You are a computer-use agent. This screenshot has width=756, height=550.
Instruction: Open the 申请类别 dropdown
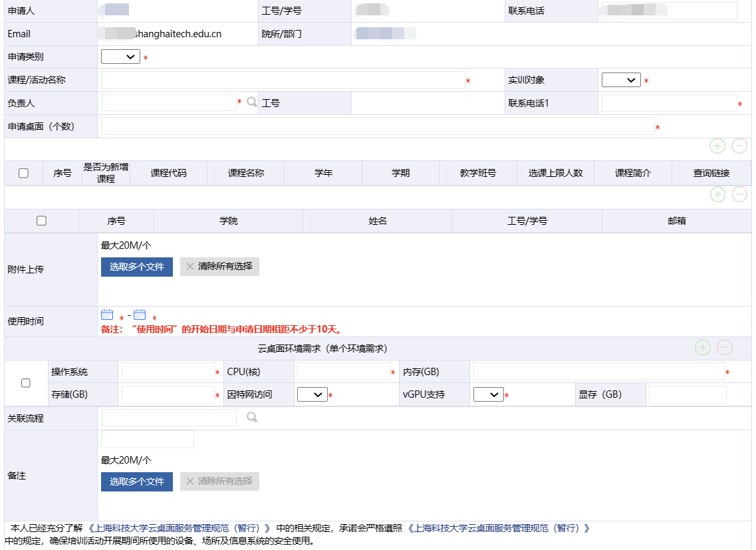120,57
